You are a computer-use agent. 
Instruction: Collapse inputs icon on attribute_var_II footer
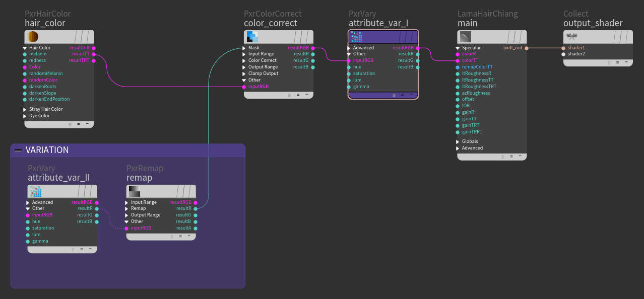pos(90,249)
